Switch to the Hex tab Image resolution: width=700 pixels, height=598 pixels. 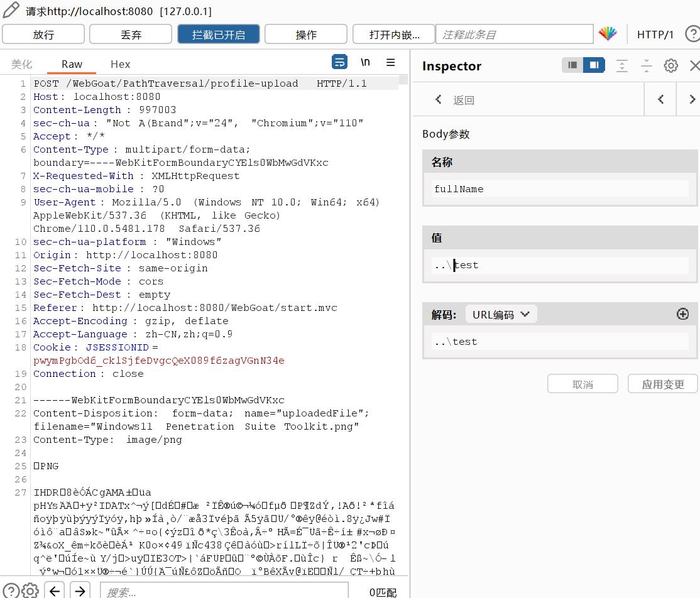click(x=121, y=64)
